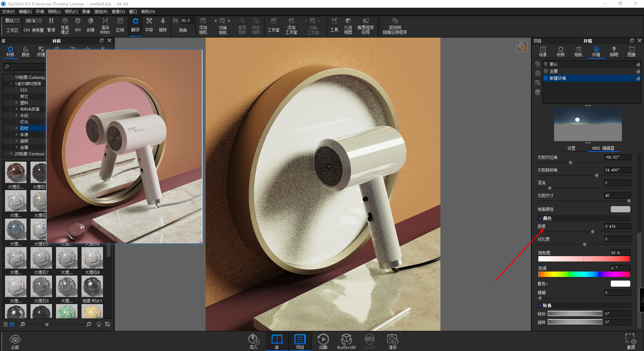Click the library folder icon at the bottom
The width and height of the screenshot is (644, 351).
(108, 325)
